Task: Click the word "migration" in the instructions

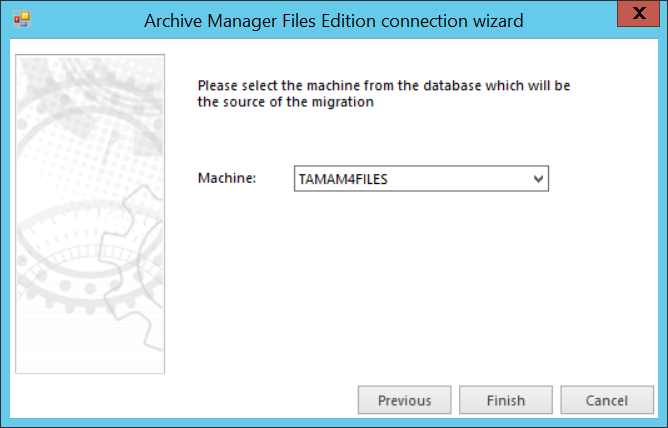Action: click(x=343, y=102)
